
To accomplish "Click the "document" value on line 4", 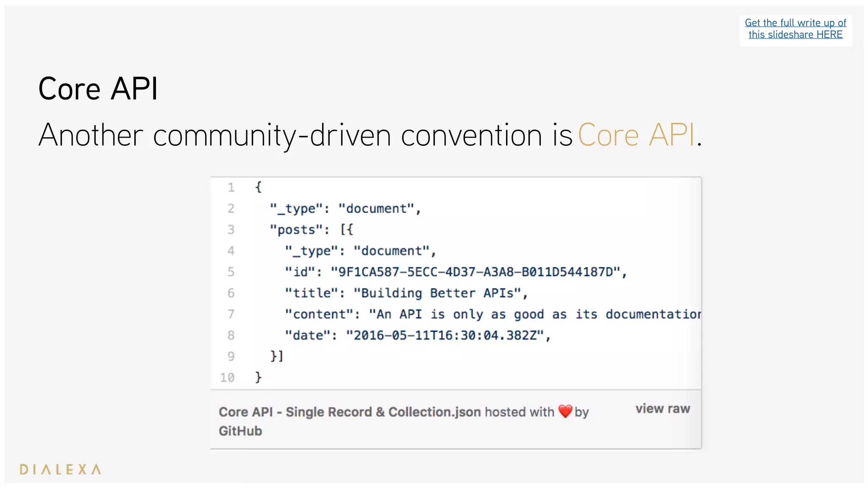I will click(392, 251).
